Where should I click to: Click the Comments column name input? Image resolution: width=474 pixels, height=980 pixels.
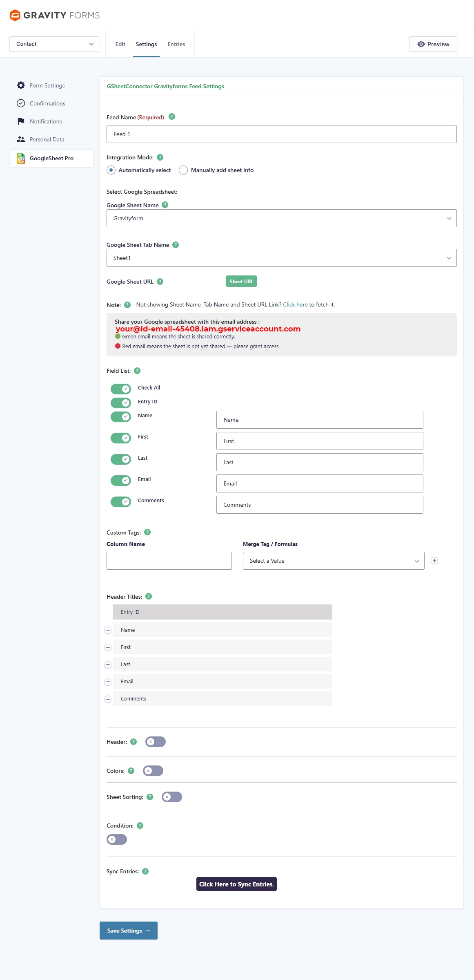(320, 505)
